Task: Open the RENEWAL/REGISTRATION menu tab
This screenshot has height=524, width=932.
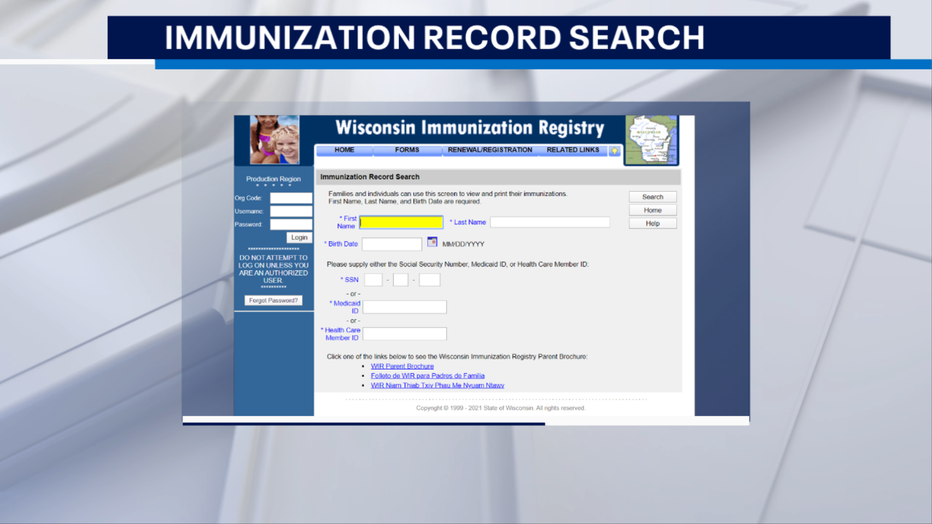Action: (x=490, y=150)
